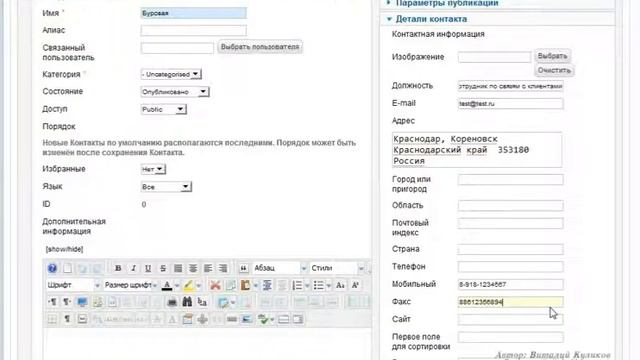This screenshot has height=360, width=640.
Task: Click the Алиас input field
Action: pyautogui.click(x=193, y=30)
